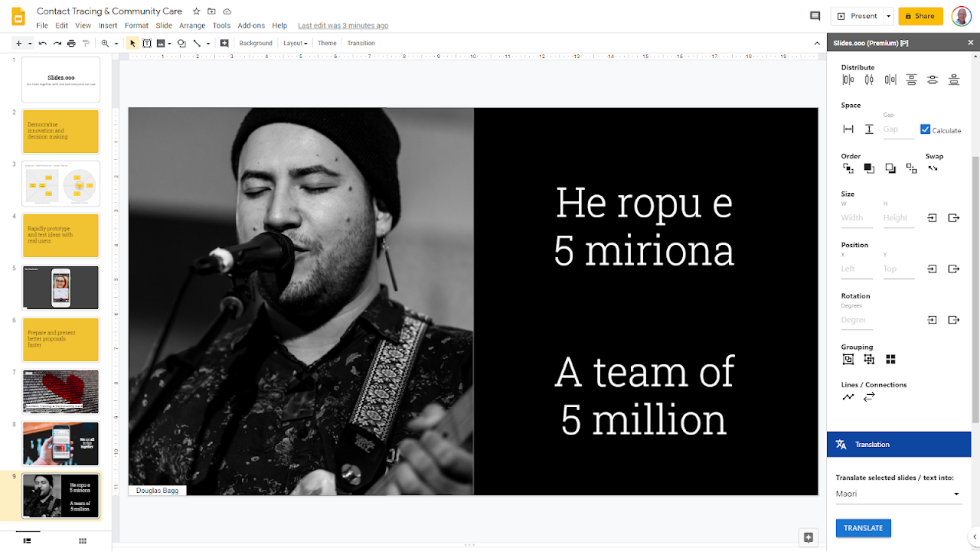The image size is (980, 551).
Task: Collapse the toolbar with up chevron
Action: tap(817, 44)
